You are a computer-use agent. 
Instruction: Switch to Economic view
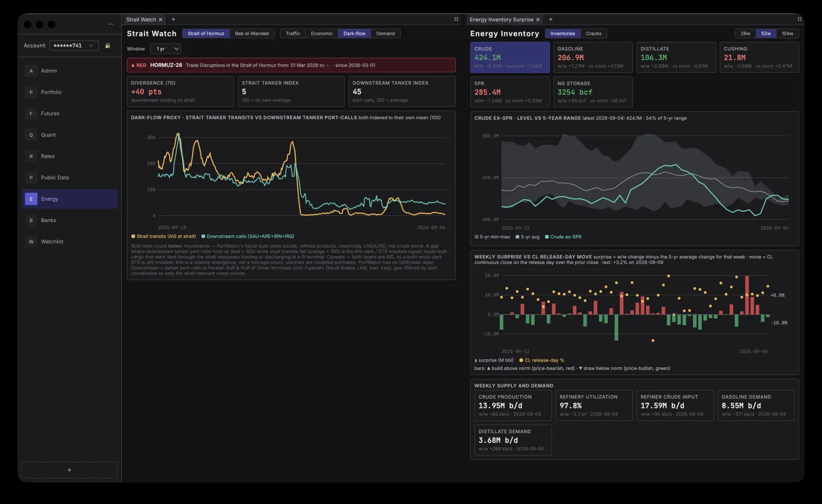[x=322, y=33]
